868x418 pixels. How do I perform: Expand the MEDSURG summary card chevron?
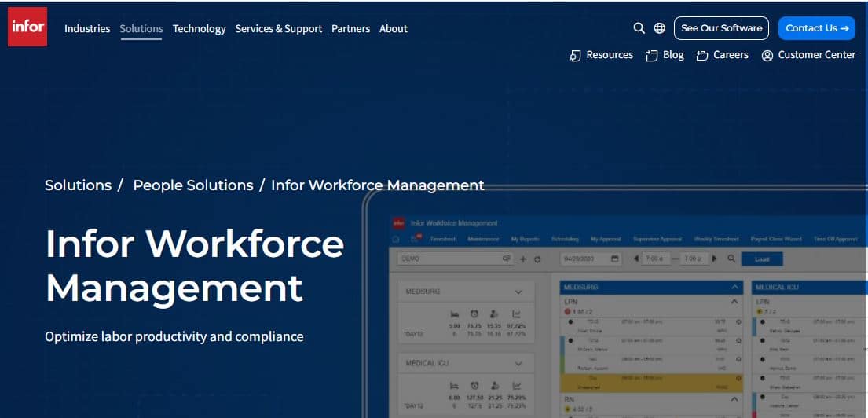click(x=518, y=291)
